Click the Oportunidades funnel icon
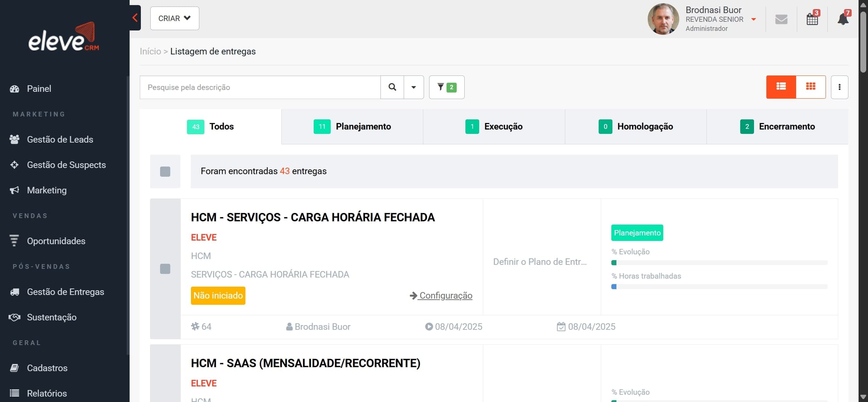Viewport: 868px width, 402px height. [14, 241]
